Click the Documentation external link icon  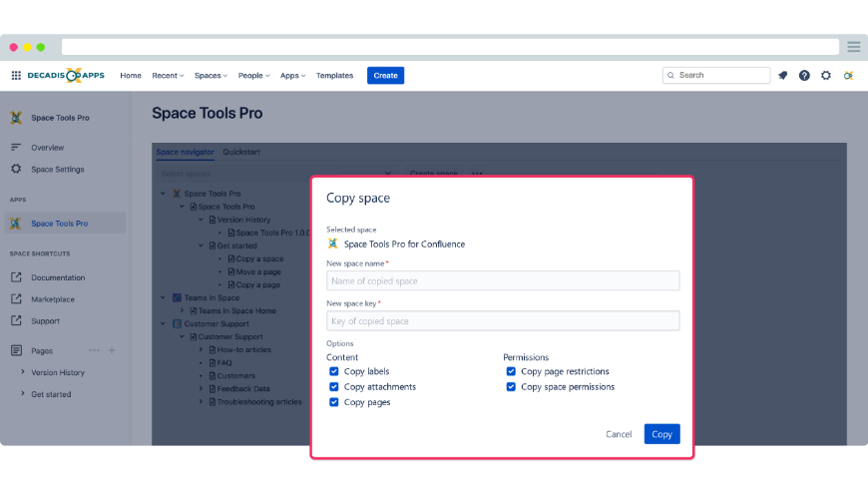click(x=16, y=277)
